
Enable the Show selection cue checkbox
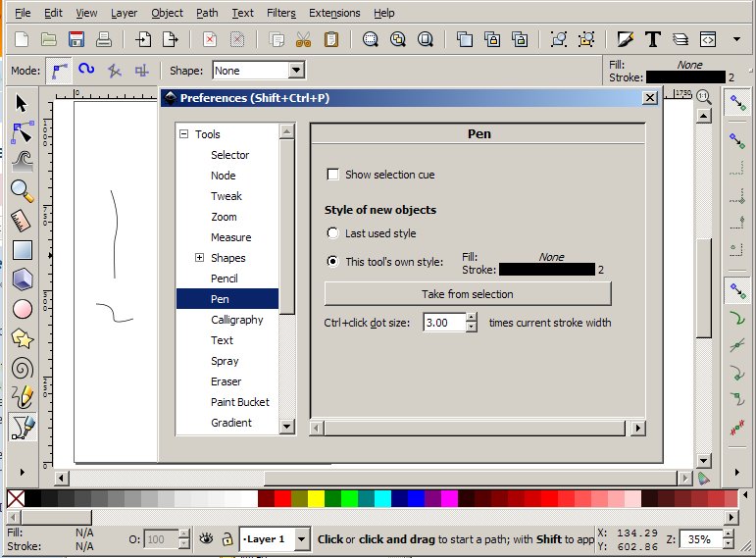(332, 175)
